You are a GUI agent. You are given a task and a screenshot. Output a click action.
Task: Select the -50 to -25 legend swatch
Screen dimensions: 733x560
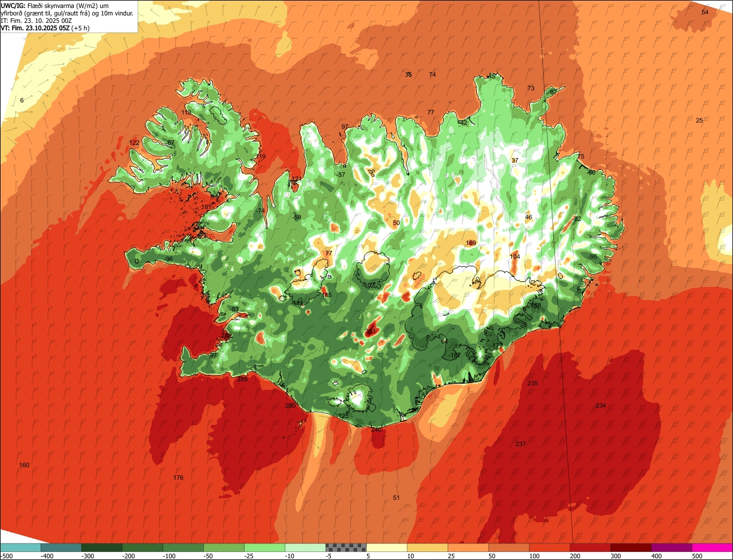click(x=224, y=547)
